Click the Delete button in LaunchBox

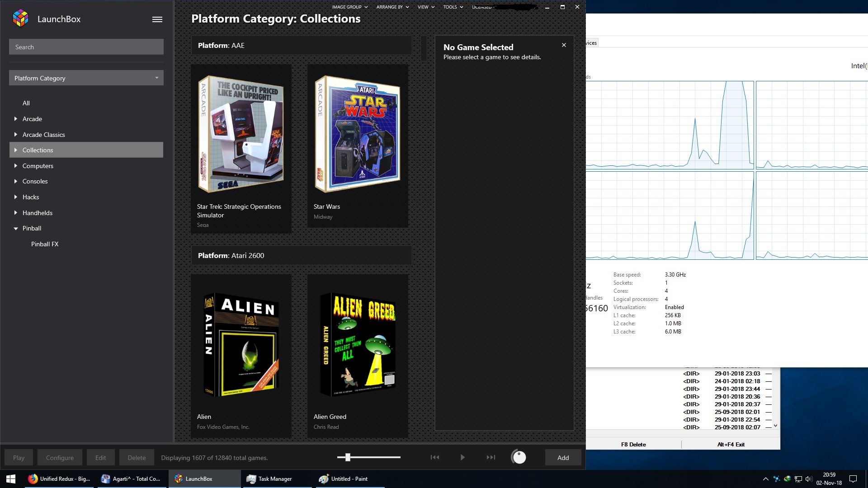137,457
